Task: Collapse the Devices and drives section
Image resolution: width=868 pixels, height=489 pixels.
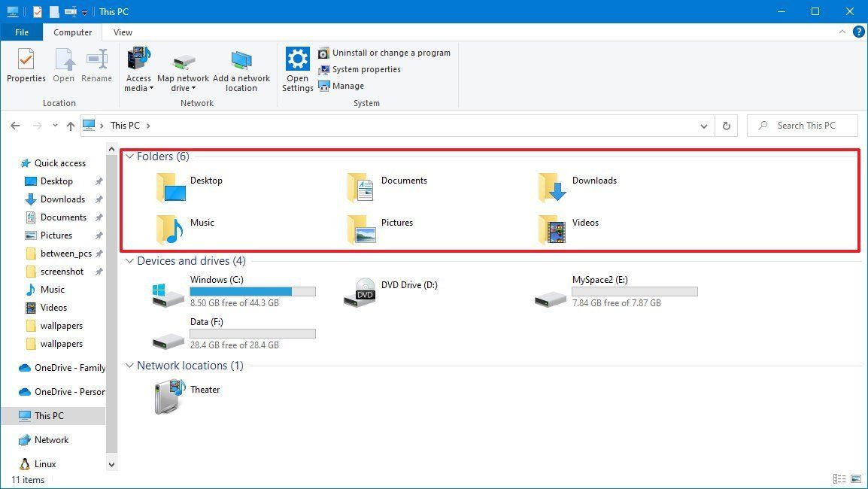Action: [x=129, y=260]
